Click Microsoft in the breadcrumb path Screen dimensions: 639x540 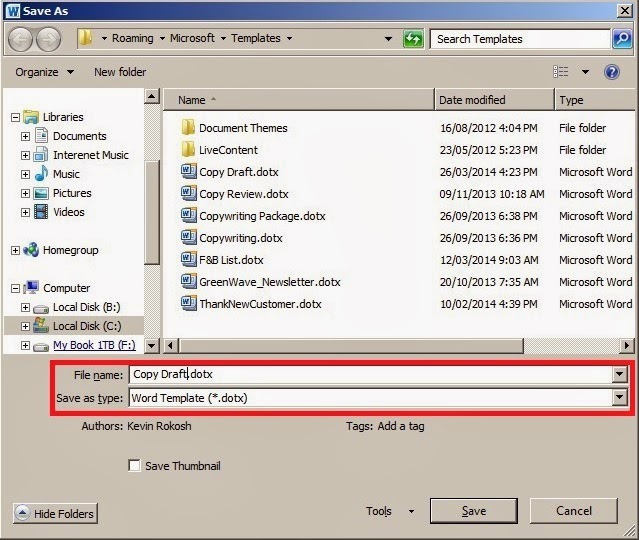tap(192, 38)
